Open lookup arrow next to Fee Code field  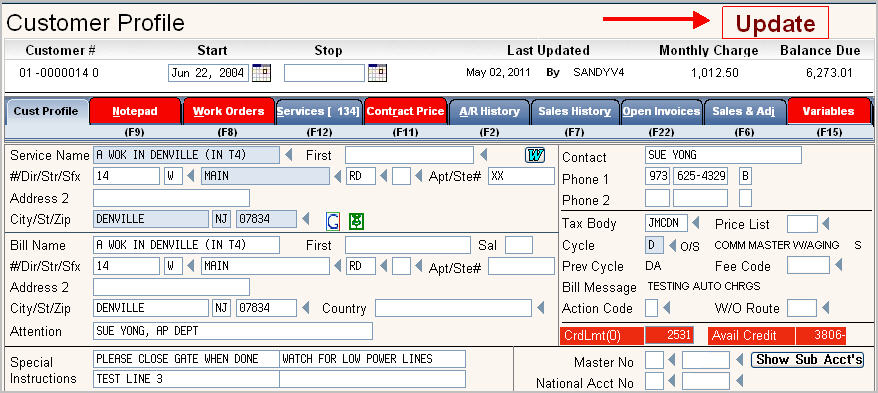point(838,265)
